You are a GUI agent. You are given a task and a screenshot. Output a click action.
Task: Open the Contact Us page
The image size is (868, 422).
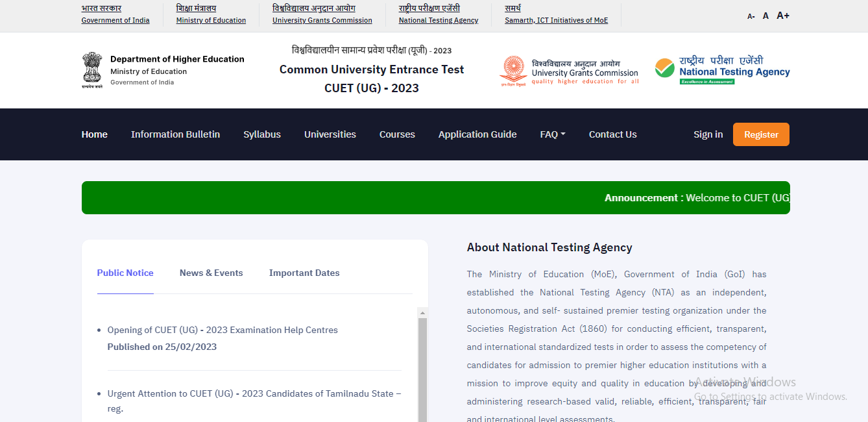tap(613, 134)
